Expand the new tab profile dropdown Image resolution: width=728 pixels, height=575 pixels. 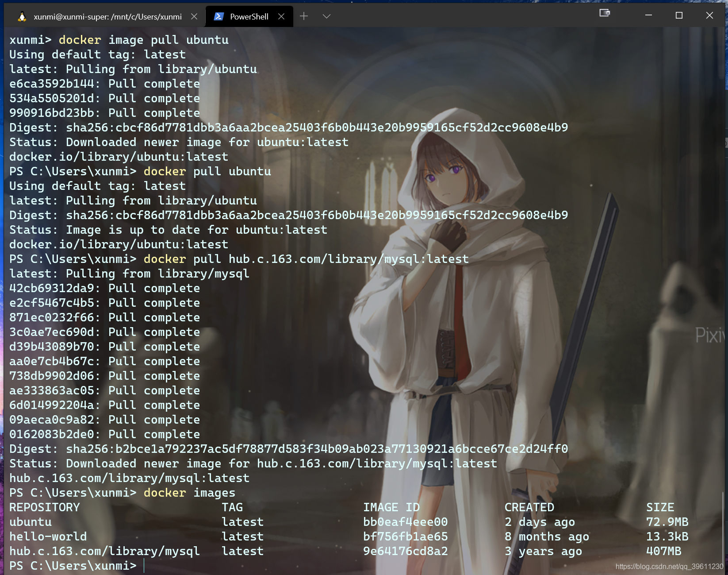pyautogui.click(x=326, y=16)
